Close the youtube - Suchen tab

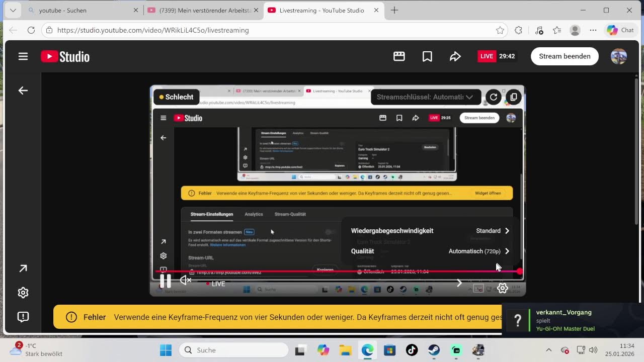tap(136, 10)
